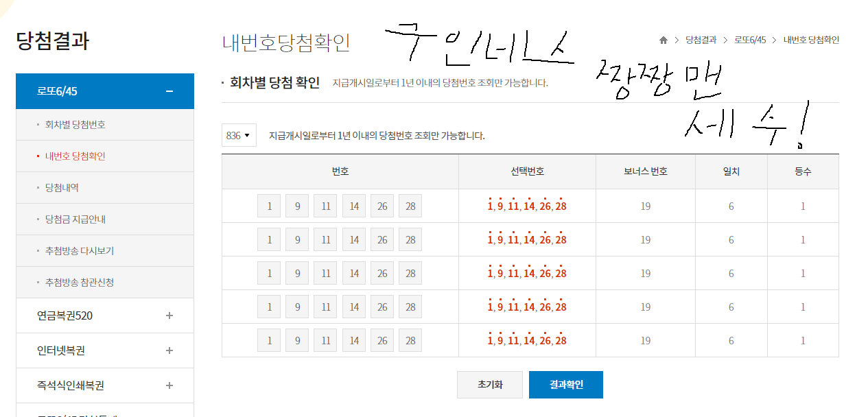Click number box 14 in third row
868x417 pixels.
pyautogui.click(x=354, y=273)
